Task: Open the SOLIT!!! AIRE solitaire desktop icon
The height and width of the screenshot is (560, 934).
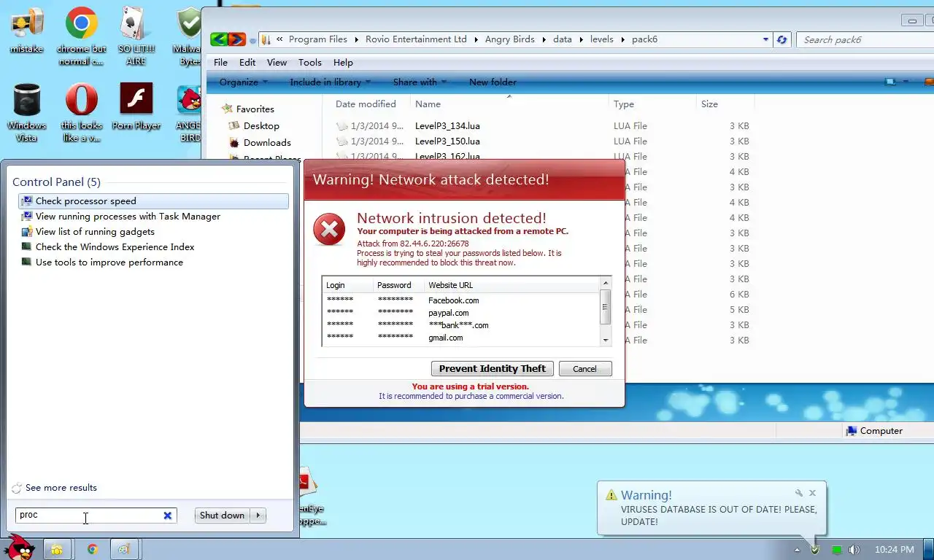Action: point(136,36)
